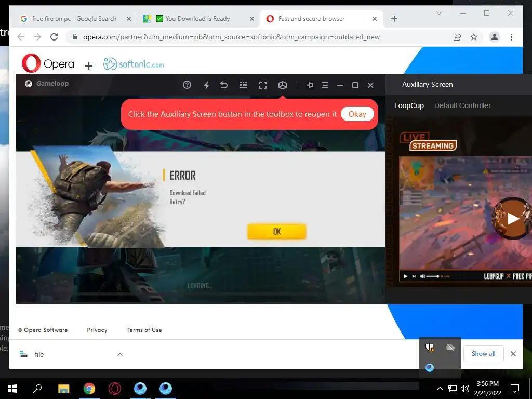This screenshot has height=399, width=532.
Task: Expand the file download options chevron
Action: 120,354
